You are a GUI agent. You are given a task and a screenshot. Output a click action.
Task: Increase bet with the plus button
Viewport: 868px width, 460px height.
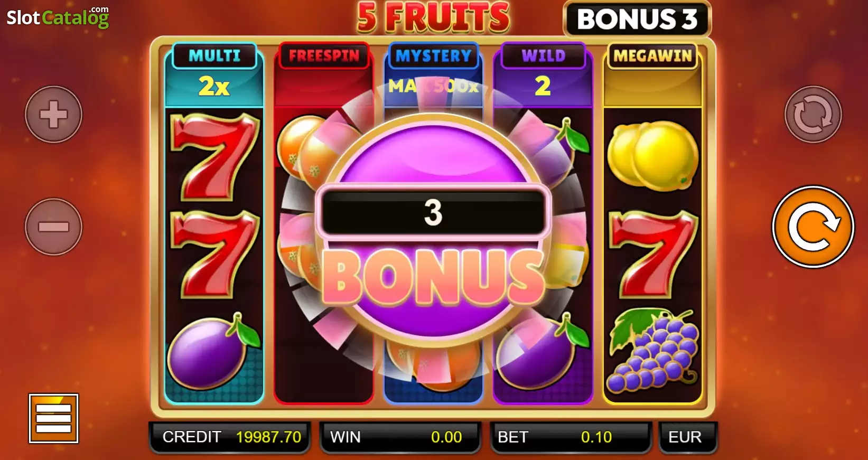click(53, 114)
